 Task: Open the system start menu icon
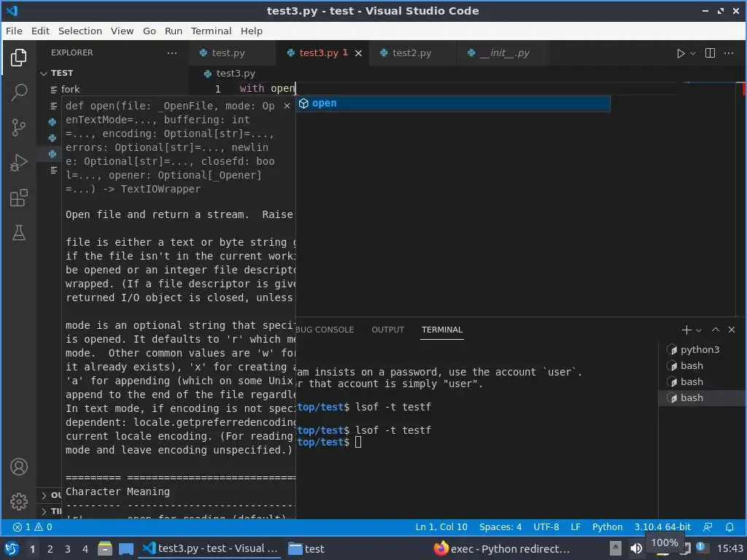click(x=12, y=549)
